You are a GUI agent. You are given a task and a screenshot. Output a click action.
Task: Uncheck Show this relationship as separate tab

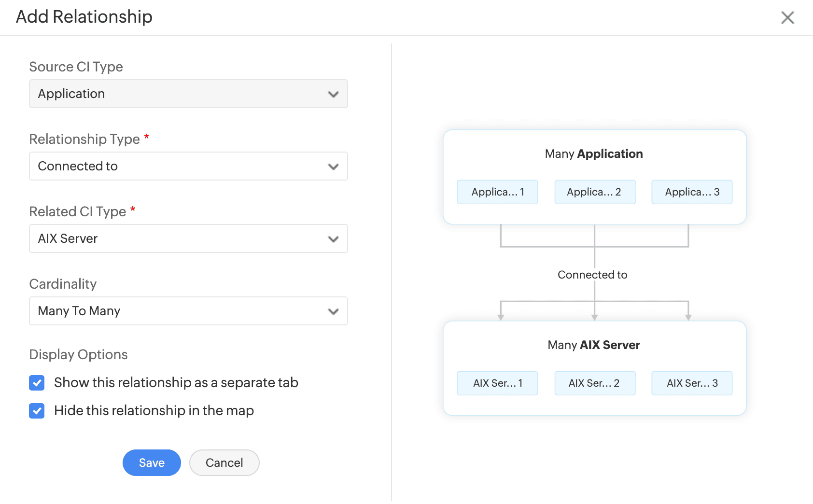coord(37,383)
